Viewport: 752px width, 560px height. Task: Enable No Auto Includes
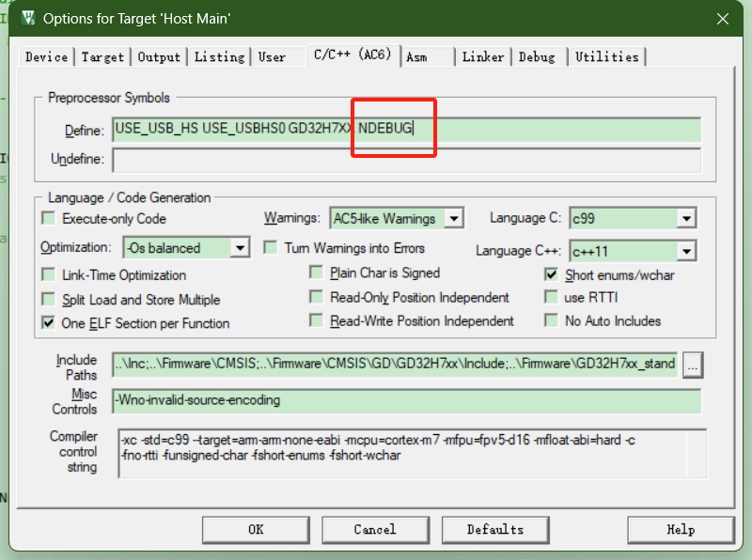[x=550, y=322]
